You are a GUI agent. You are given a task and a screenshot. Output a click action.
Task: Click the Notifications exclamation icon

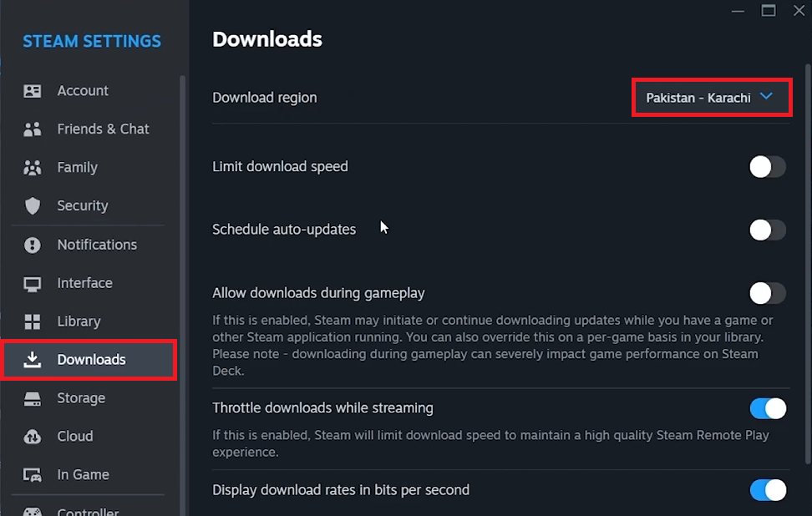point(32,245)
